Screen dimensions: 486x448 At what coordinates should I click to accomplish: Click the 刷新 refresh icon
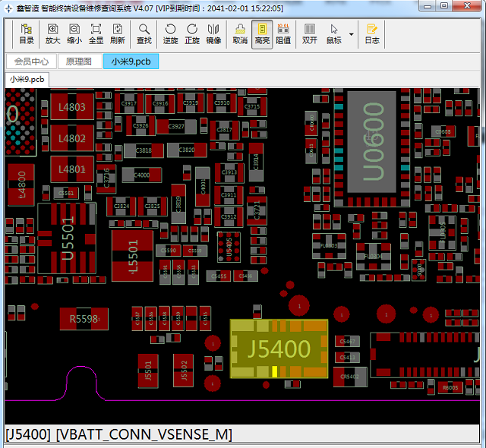pos(118,34)
